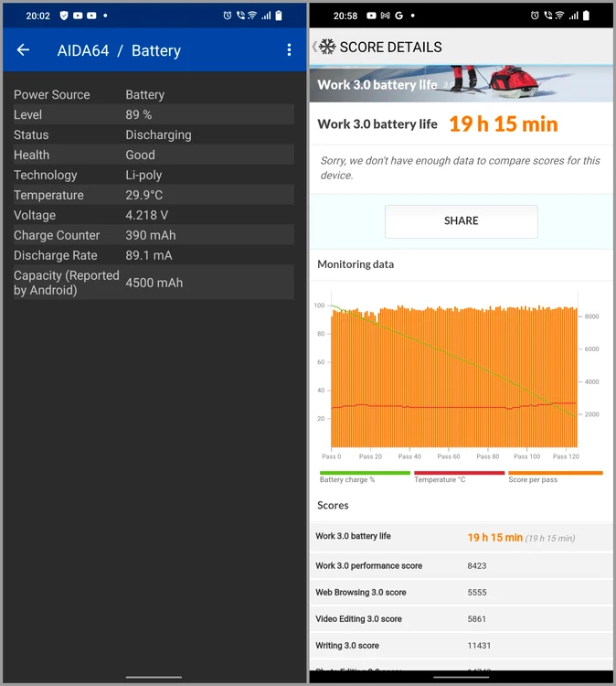
Task: Tap the Work 3.0 performance score row
Action: tap(461, 565)
